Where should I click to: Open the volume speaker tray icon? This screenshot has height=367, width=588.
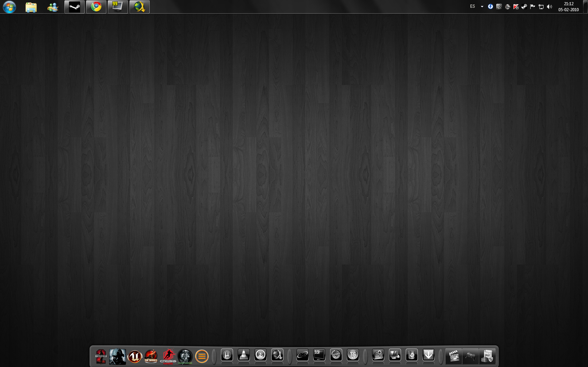[549, 7]
